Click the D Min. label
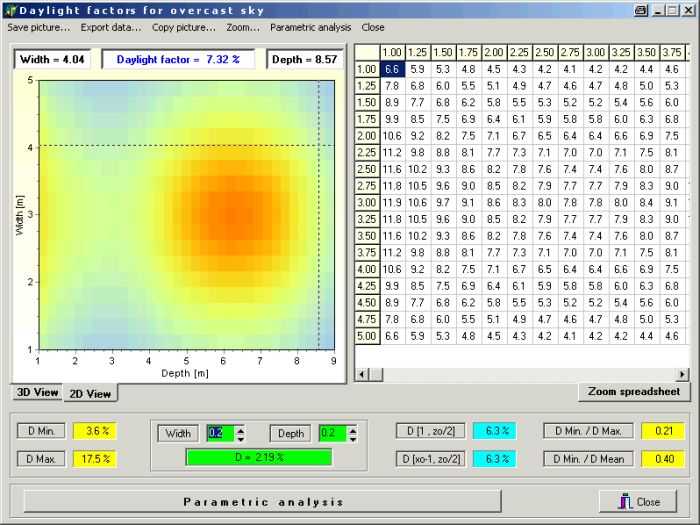The image size is (700, 525). point(41,431)
